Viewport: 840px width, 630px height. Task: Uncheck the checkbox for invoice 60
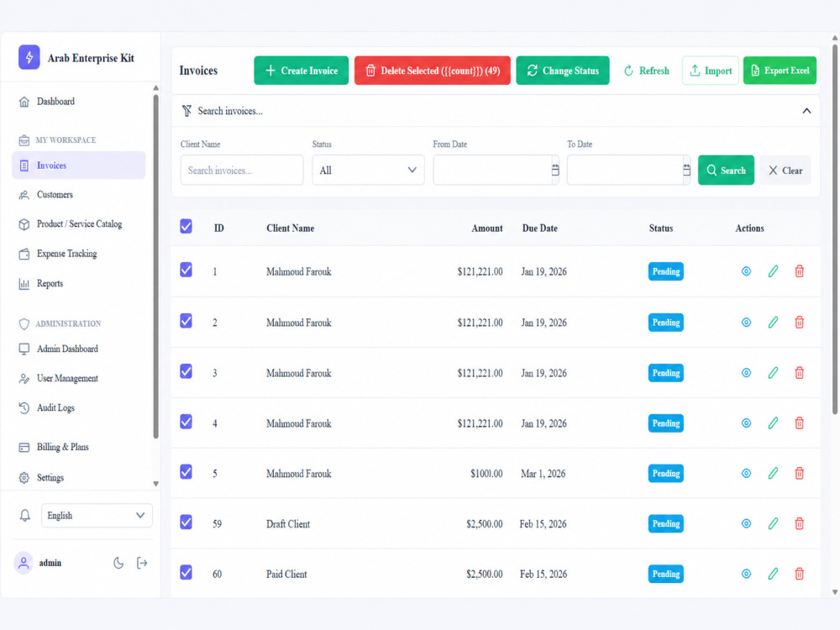click(186, 572)
